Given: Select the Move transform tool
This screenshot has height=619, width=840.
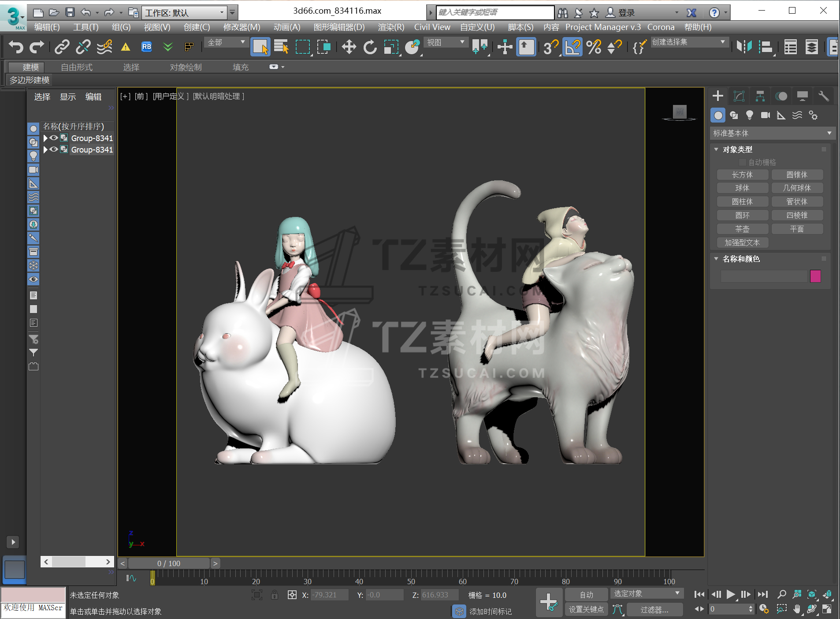Looking at the screenshot, I should click(349, 47).
